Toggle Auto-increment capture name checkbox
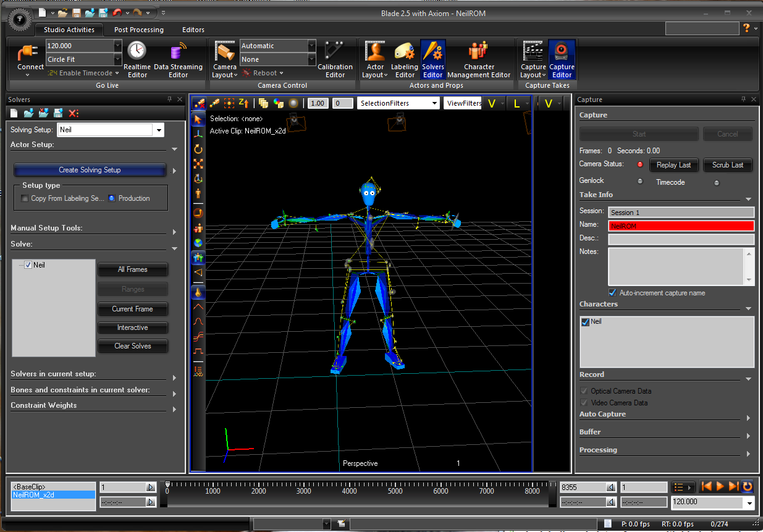 [x=612, y=293]
